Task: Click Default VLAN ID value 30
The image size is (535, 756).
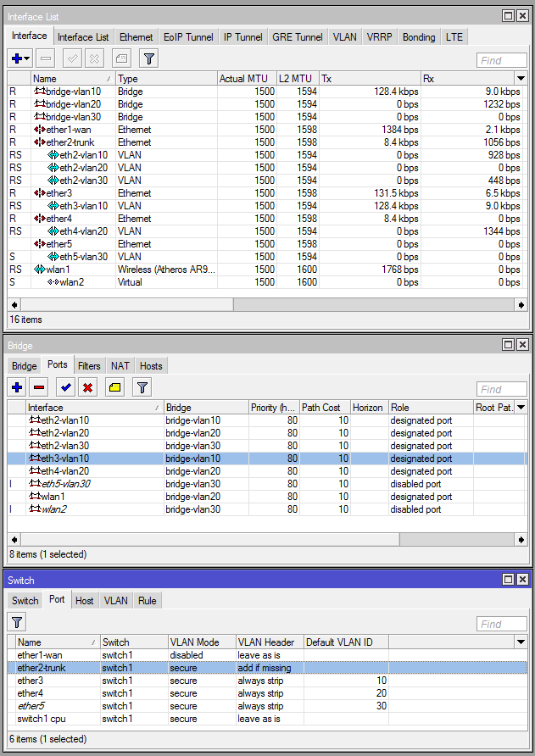Action: [x=381, y=706]
